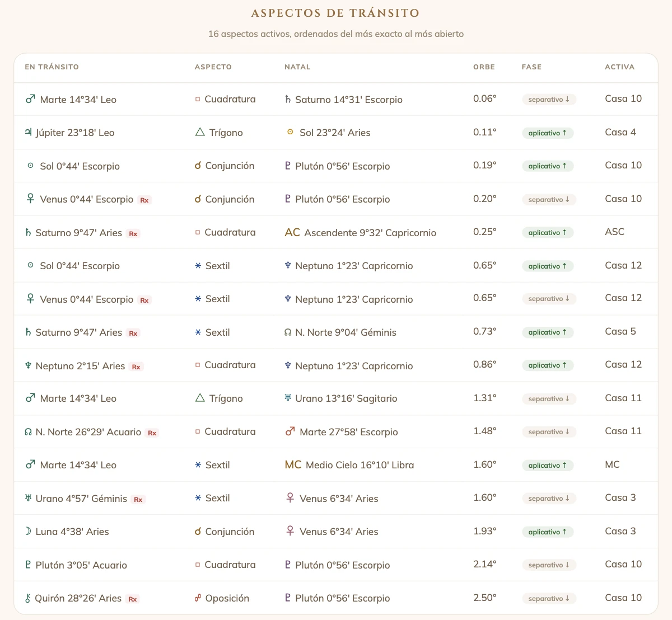Select the Chiron glyph beside Quirón 28°26' Aries

coord(28,598)
